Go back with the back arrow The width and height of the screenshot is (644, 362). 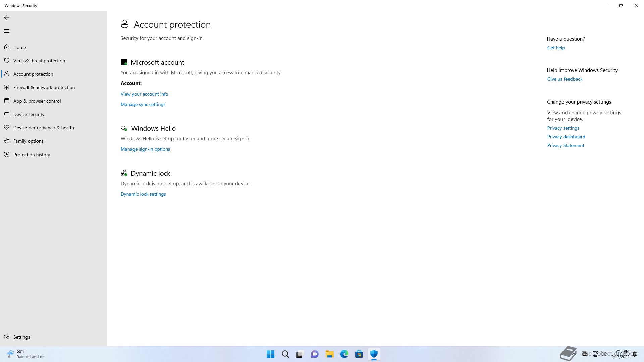click(x=7, y=17)
